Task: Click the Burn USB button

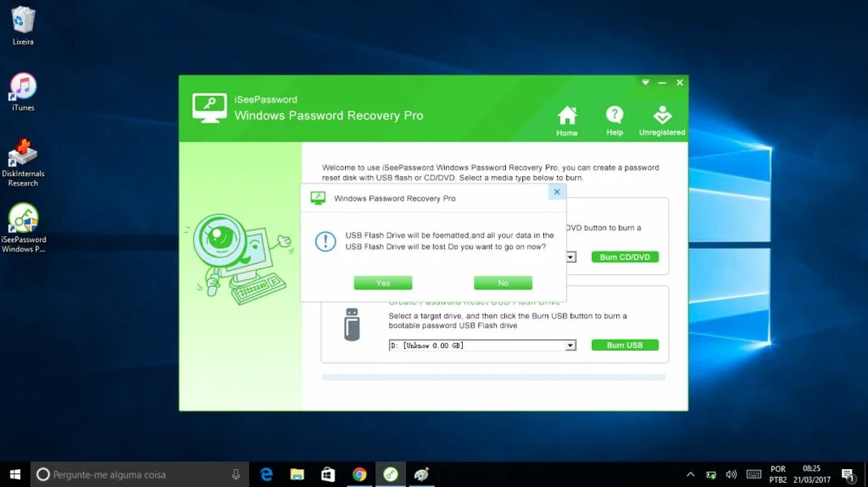Action: pyautogui.click(x=625, y=345)
